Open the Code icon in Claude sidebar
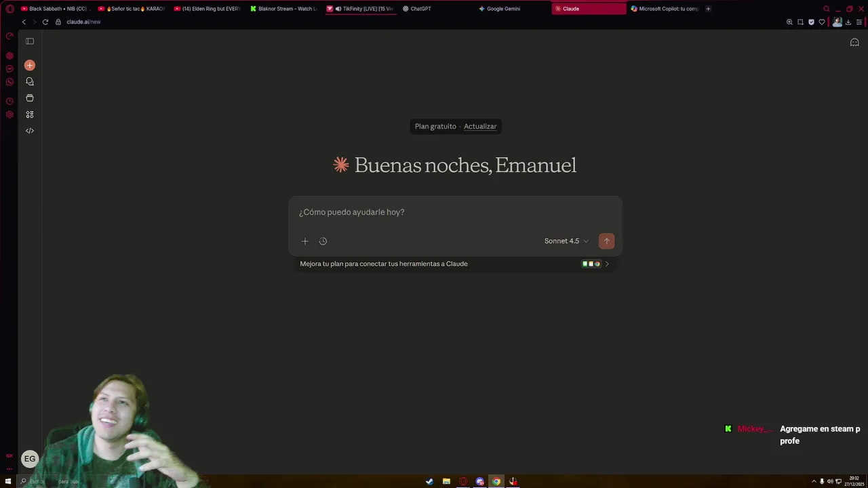 [30, 131]
